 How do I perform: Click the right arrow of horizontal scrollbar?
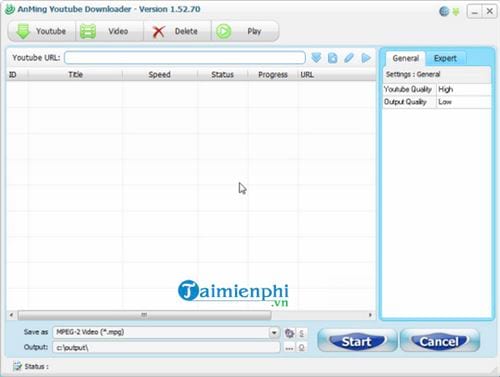pos(370,315)
